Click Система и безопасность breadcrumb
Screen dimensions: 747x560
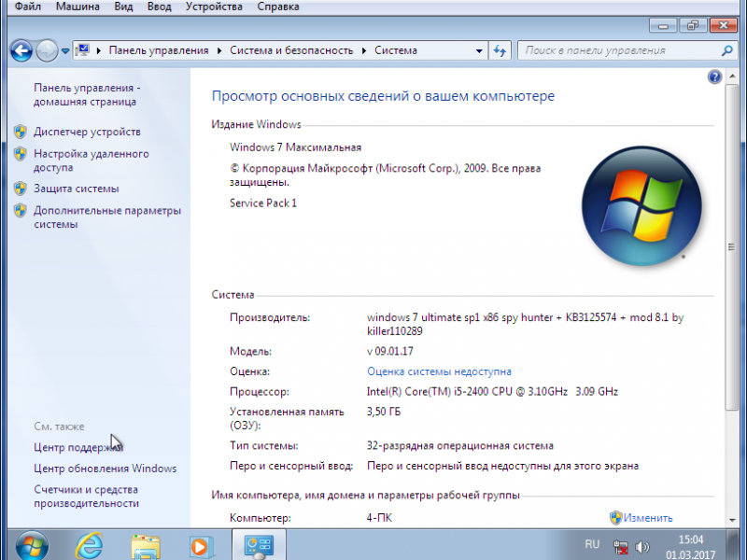pyautogui.click(x=291, y=50)
